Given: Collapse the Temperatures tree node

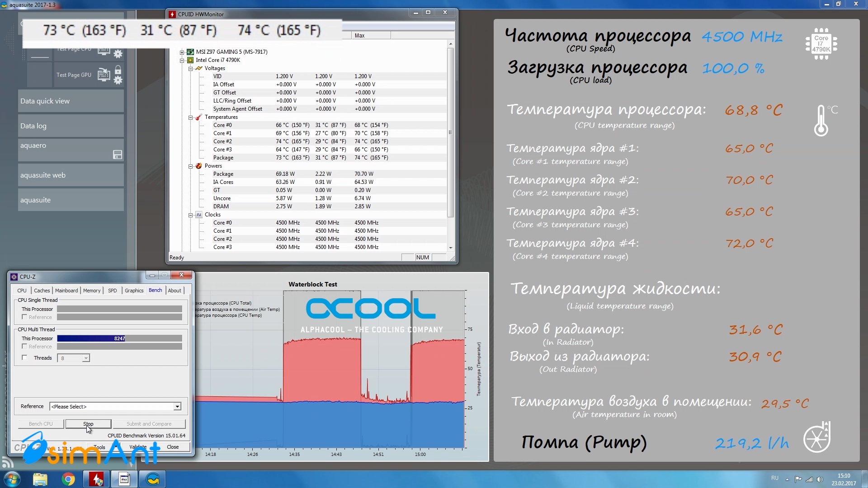Looking at the screenshot, I should click(190, 117).
